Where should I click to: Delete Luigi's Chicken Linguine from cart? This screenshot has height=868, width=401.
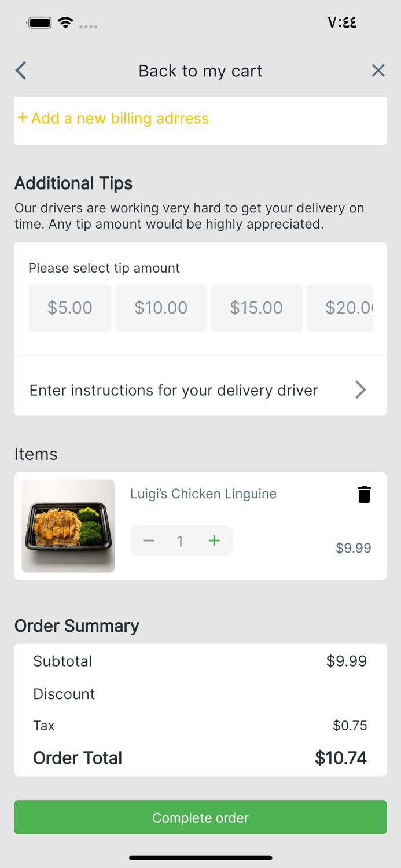[364, 495]
